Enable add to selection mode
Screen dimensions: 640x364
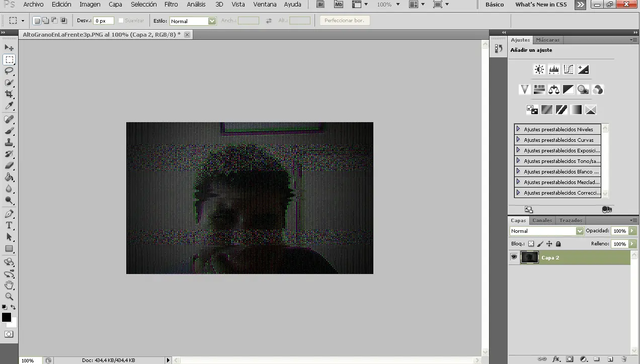[x=46, y=21]
